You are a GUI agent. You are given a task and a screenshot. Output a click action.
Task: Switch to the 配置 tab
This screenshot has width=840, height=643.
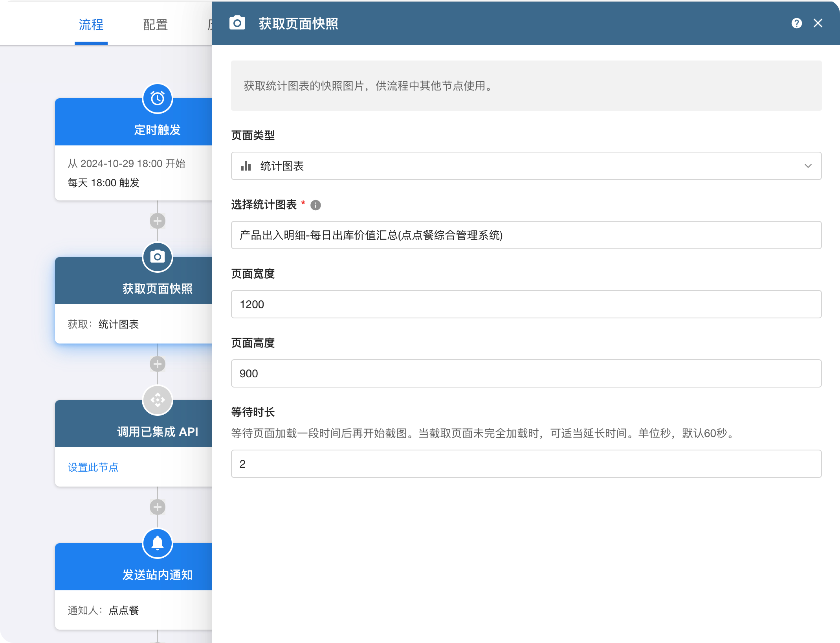click(x=155, y=25)
